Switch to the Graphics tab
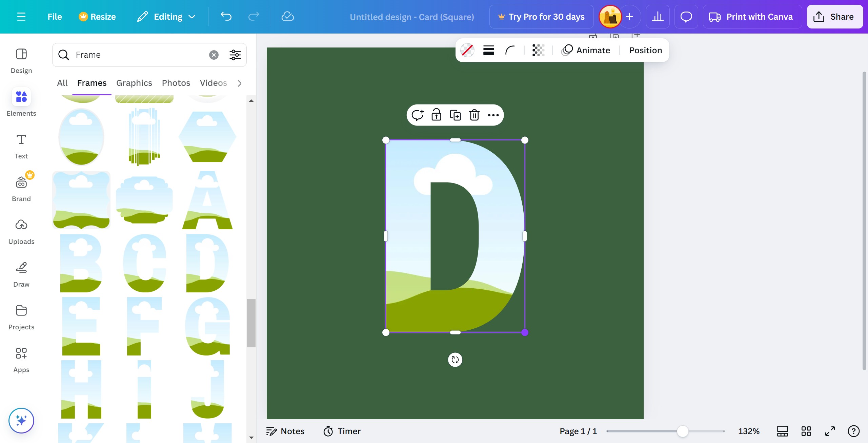Screen dimensions: 868x443 tap(134, 83)
